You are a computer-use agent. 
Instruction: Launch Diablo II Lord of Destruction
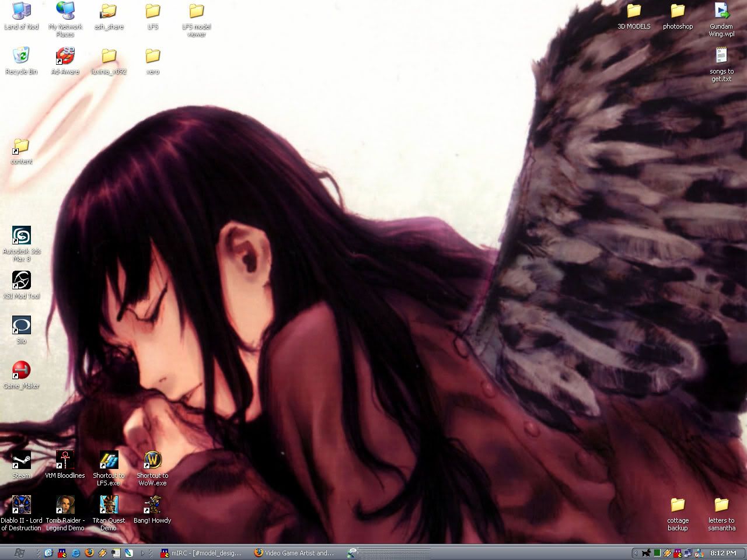pyautogui.click(x=22, y=513)
